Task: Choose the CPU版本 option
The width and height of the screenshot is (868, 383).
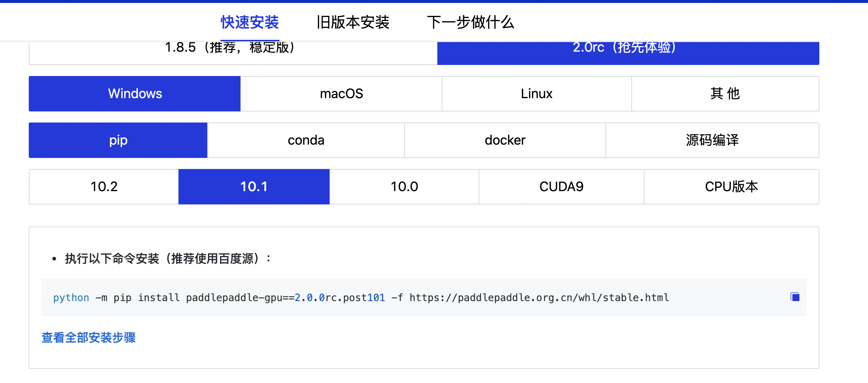Action: pyautogui.click(x=731, y=186)
